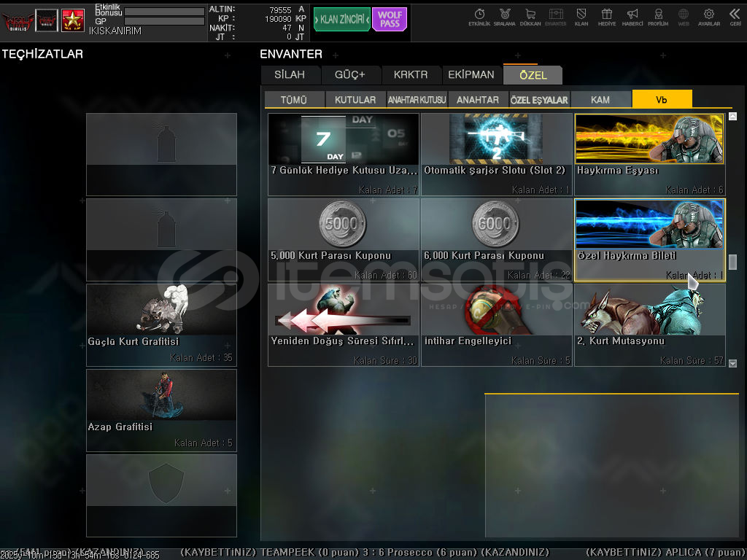Image resolution: width=747 pixels, height=560 pixels.
Task: Click the NAKİT value 47
Action: [287, 28]
